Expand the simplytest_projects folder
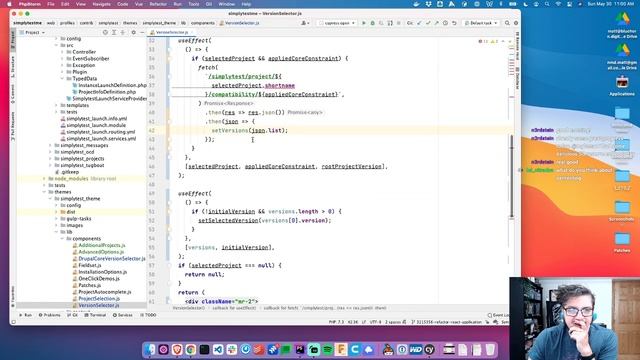This screenshot has height=360, width=640. point(50,158)
